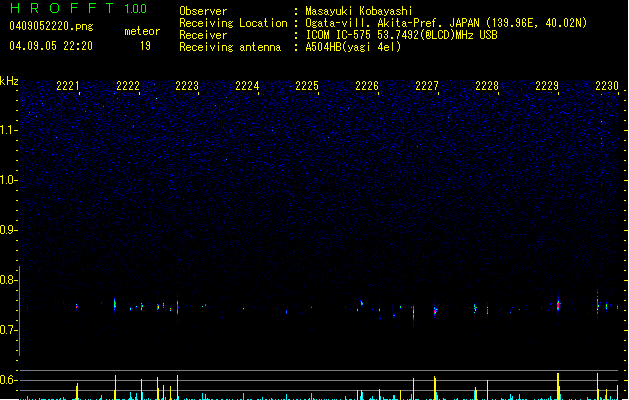Click the 1.0 frequency axis label
Image resolution: width=629 pixels, height=400 pixels.
click(x=8, y=180)
